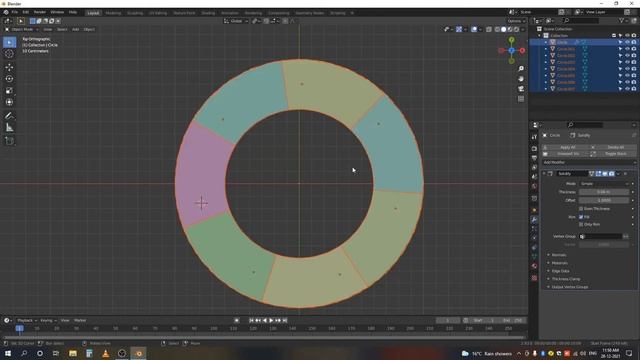This screenshot has width=640, height=360.
Task: Open the Render menu
Action: pos(40,12)
